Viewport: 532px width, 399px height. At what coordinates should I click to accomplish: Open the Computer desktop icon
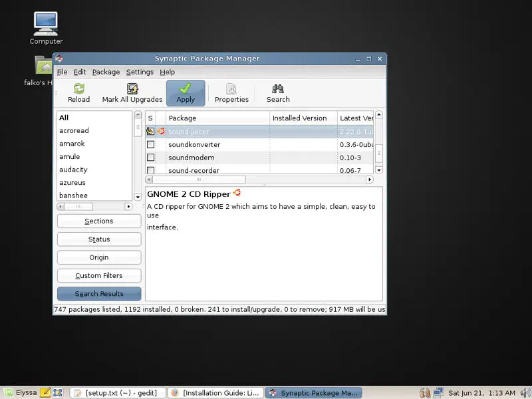[46, 29]
